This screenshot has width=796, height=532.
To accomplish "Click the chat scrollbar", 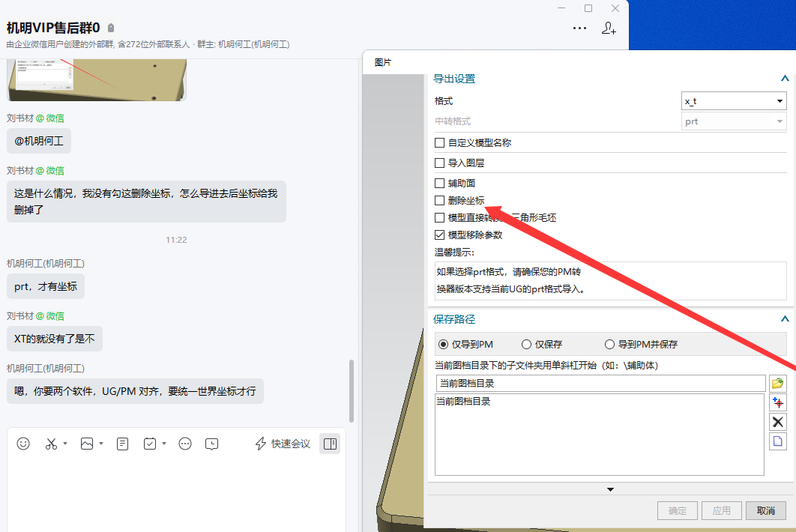I will click(352, 391).
